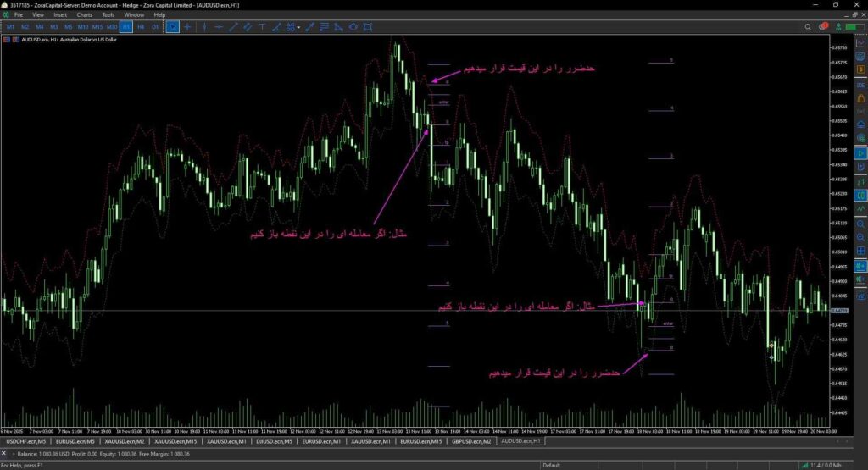Close the toolbox panel with X
The width and height of the screenshot is (868, 470).
4,453
